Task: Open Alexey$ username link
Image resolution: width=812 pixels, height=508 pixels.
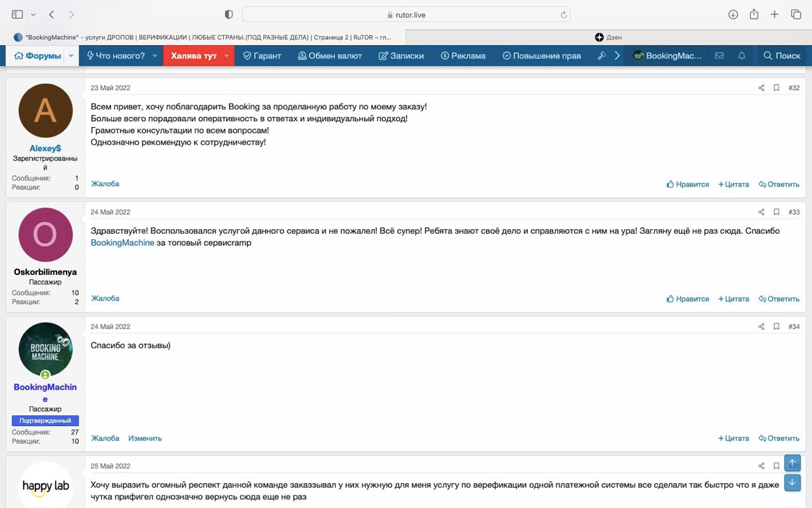Action: (45, 149)
